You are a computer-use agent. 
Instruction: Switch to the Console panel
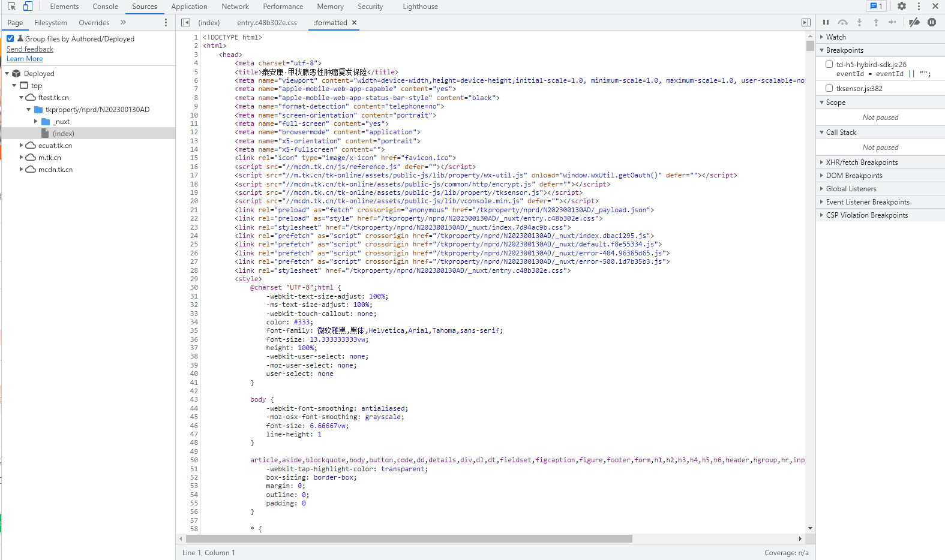click(106, 7)
